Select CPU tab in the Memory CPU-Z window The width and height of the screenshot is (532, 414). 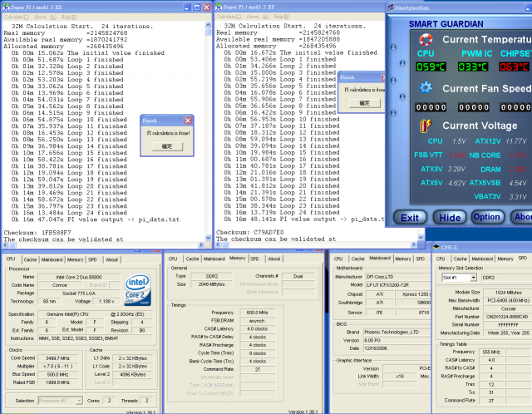point(173,259)
